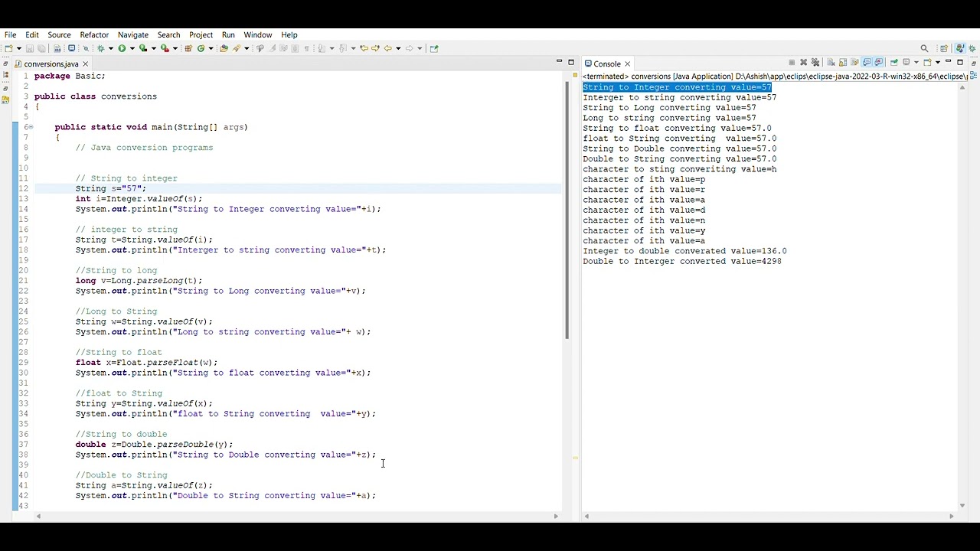Click the Package Explorer icon on left edge

6,75
